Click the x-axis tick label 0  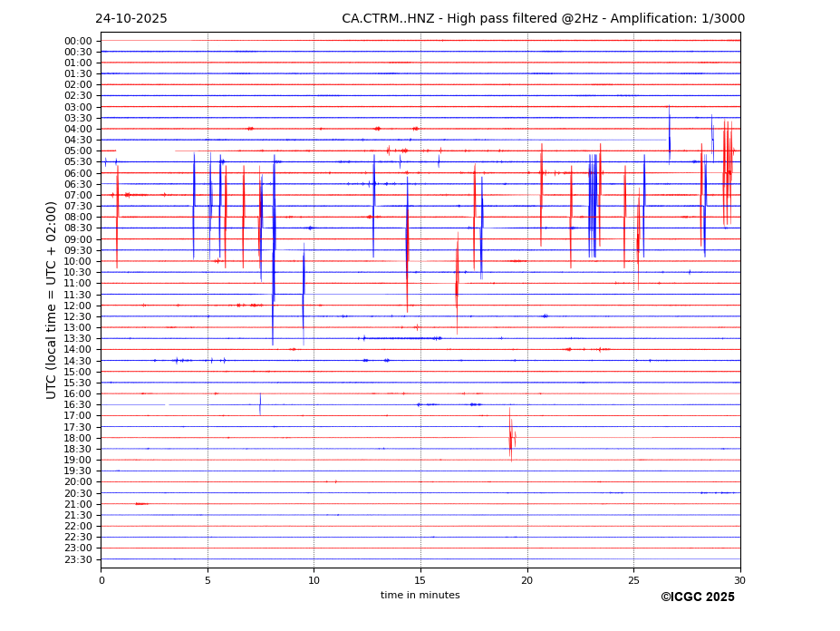pyautogui.click(x=101, y=580)
